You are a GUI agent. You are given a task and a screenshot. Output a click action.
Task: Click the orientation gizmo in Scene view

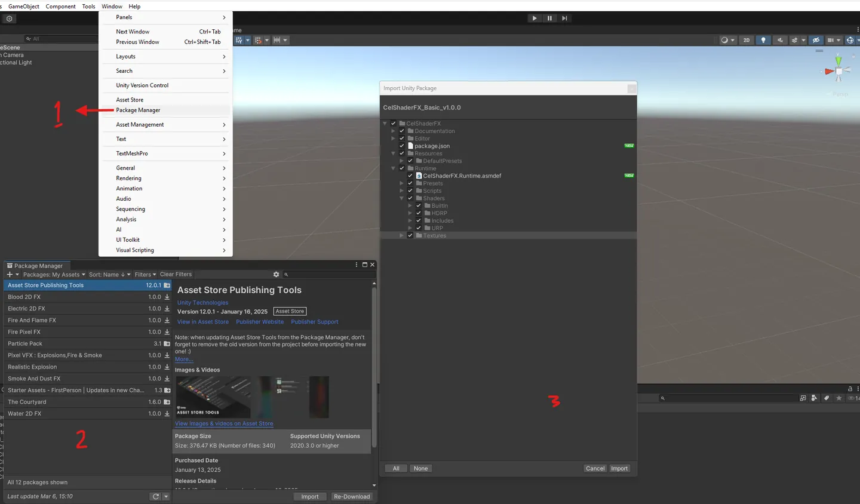838,70
